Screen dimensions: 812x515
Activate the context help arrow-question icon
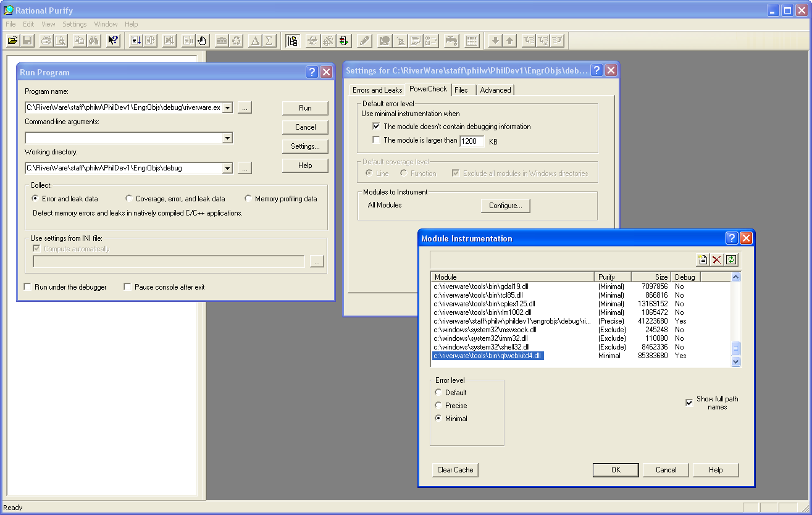(x=113, y=41)
